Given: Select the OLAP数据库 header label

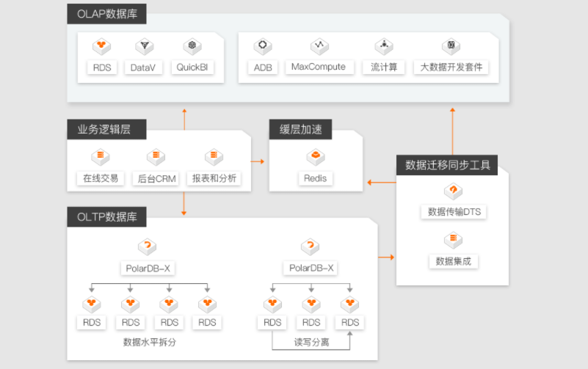Looking at the screenshot, I should (x=107, y=14).
